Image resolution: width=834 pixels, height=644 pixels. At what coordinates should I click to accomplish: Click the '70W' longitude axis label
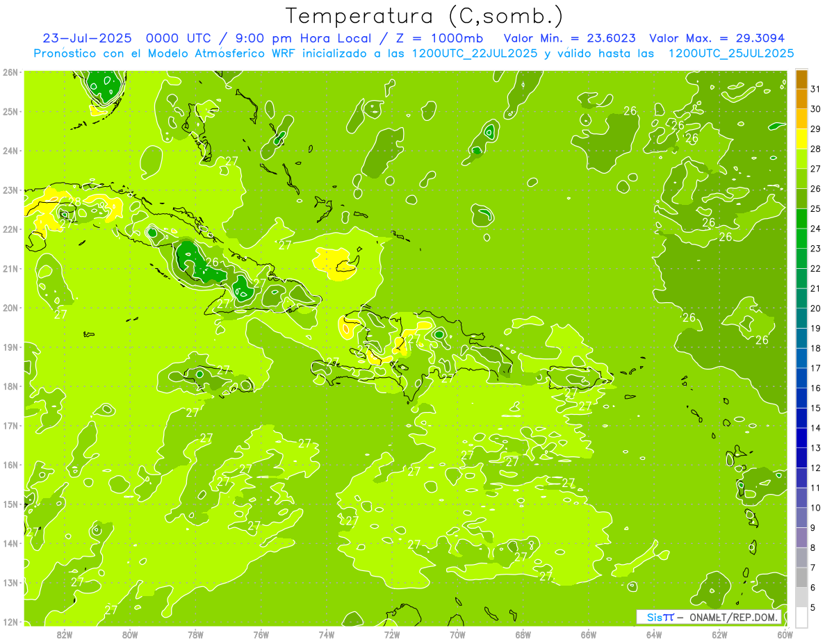click(457, 634)
